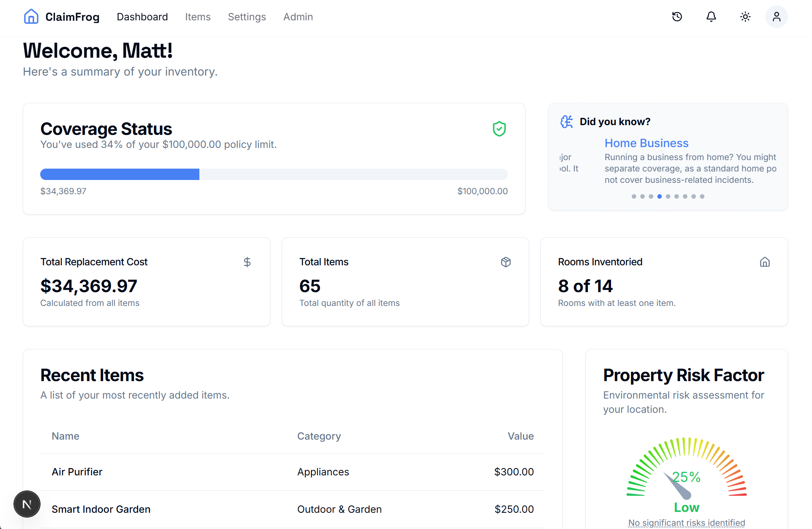Click the Property Risk Factor heading
Screen dimensions: 812x529
684,375
